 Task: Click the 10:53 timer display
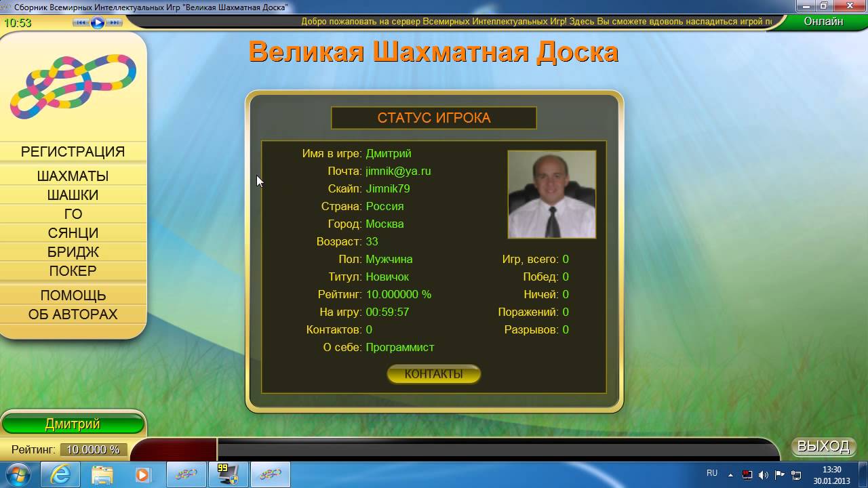[18, 22]
